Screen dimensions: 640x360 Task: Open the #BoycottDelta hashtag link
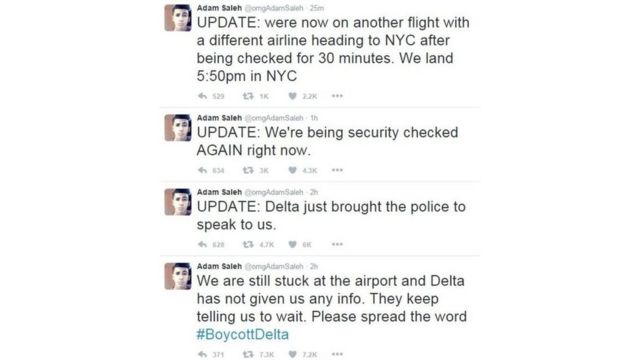click(x=242, y=335)
